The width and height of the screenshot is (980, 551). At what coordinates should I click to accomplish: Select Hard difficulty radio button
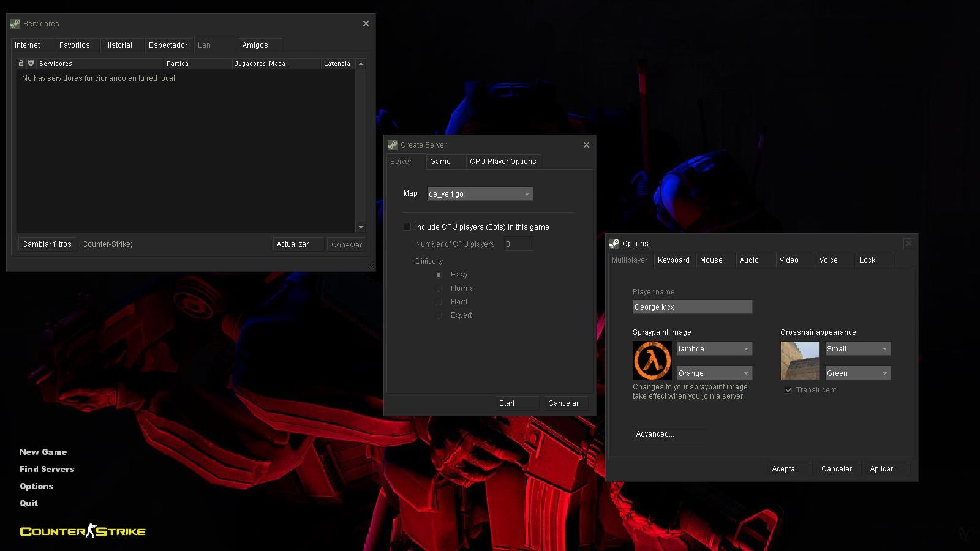[439, 302]
